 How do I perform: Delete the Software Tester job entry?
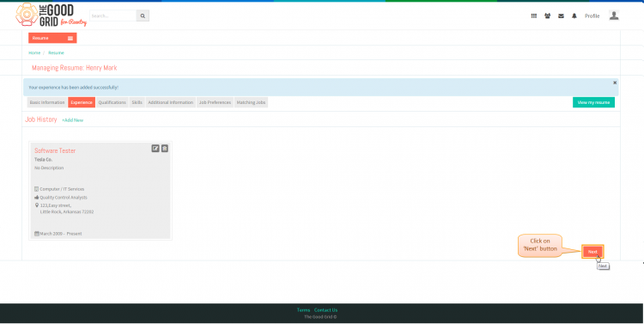[165, 149]
